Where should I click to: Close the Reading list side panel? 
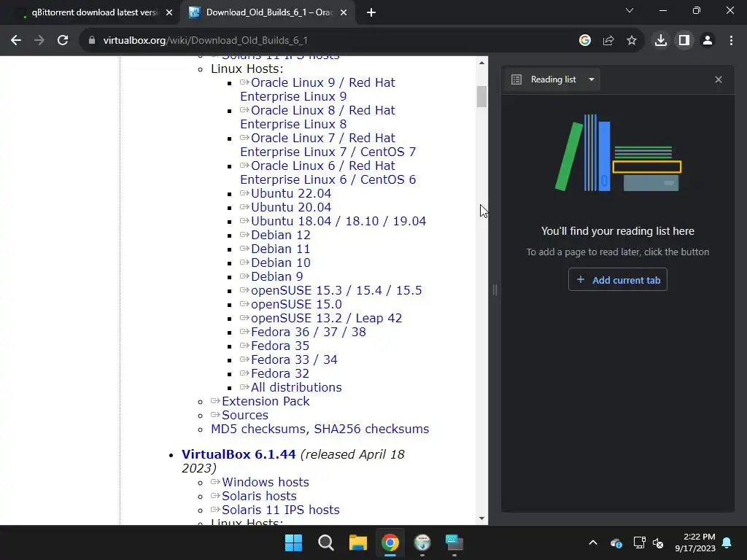pyautogui.click(x=719, y=79)
